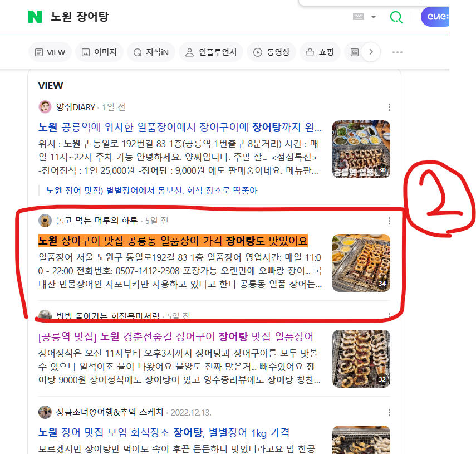
Task: Open blogger name 놀고 먹는 머루의 하루
Action: tap(97, 221)
